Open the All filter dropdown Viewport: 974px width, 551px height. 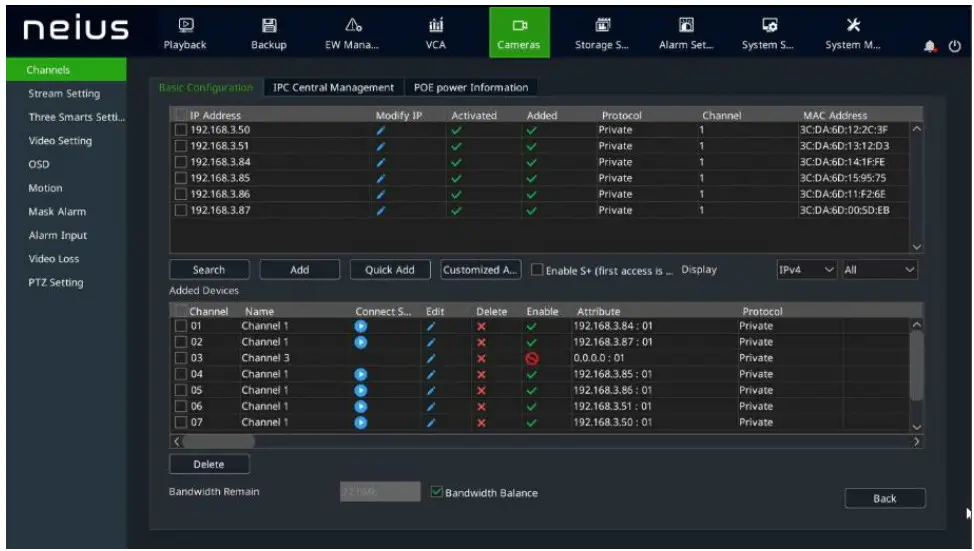(x=879, y=270)
